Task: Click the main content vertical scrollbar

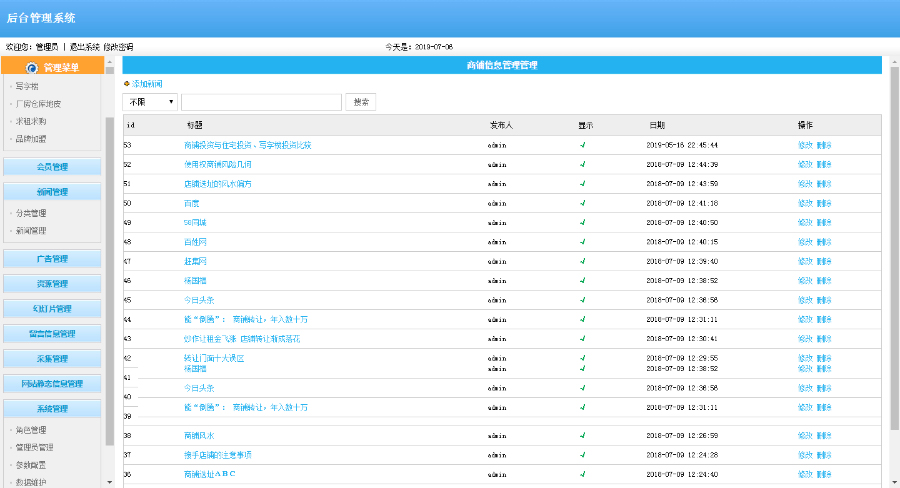Action: click(893, 250)
